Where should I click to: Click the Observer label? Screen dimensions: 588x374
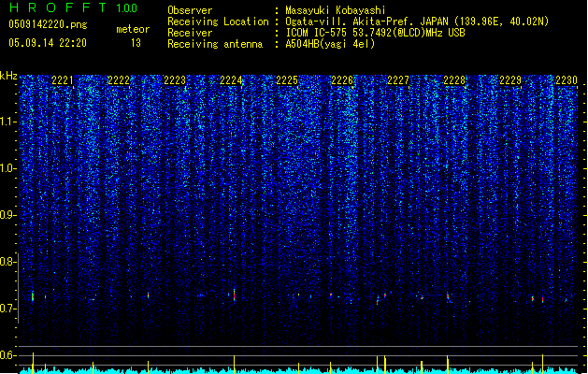point(190,10)
